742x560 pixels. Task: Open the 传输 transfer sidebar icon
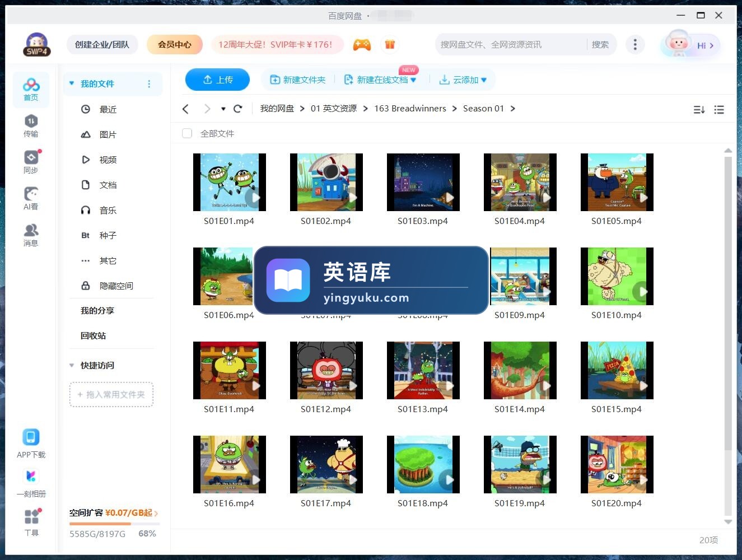[31, 126]
